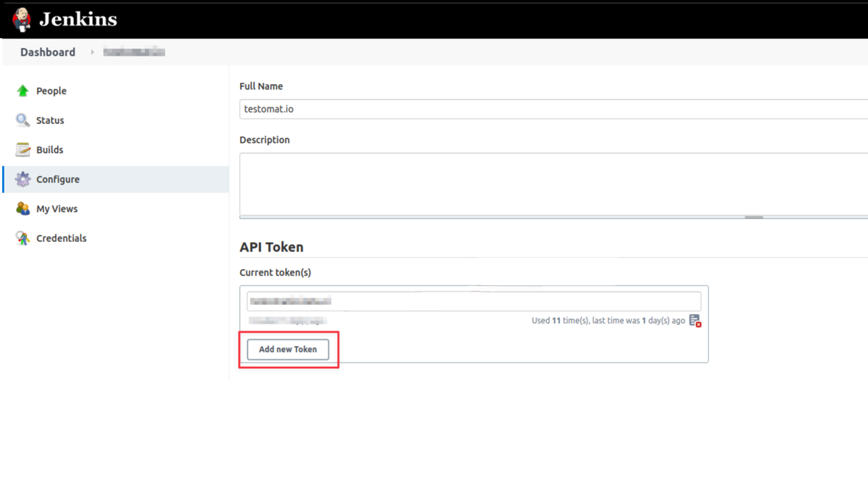Click the My Views users icon

click(23, 209)
